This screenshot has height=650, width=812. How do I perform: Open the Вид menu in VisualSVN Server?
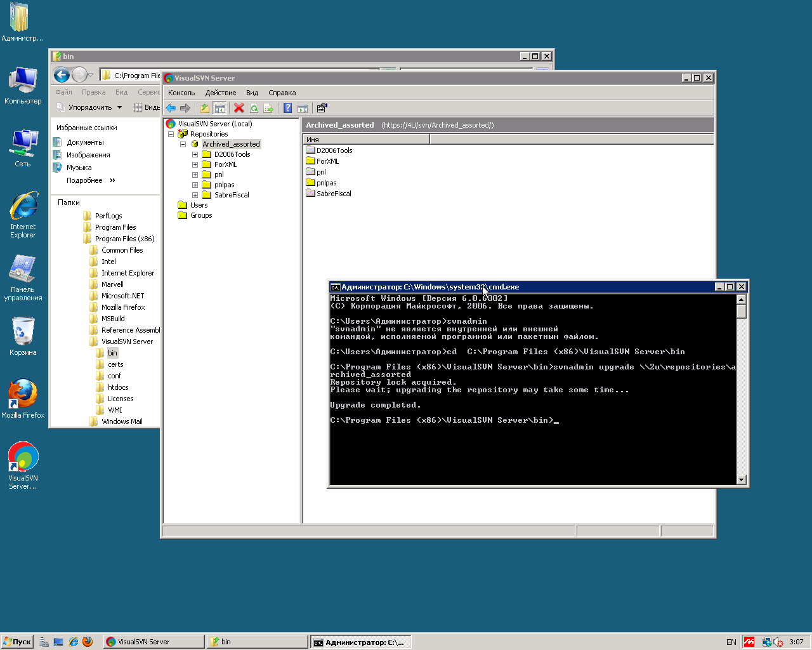point(252,93)
